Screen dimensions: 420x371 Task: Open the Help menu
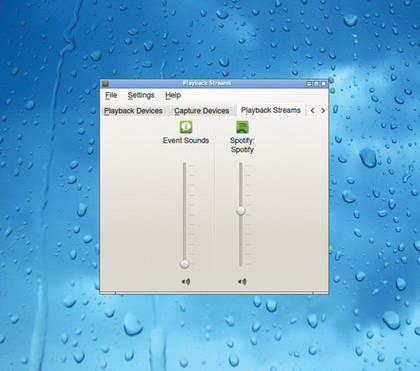click(173, 95)
